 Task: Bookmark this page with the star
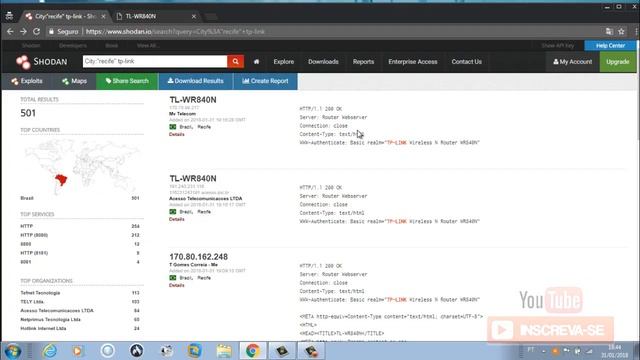tap(621, 31)
